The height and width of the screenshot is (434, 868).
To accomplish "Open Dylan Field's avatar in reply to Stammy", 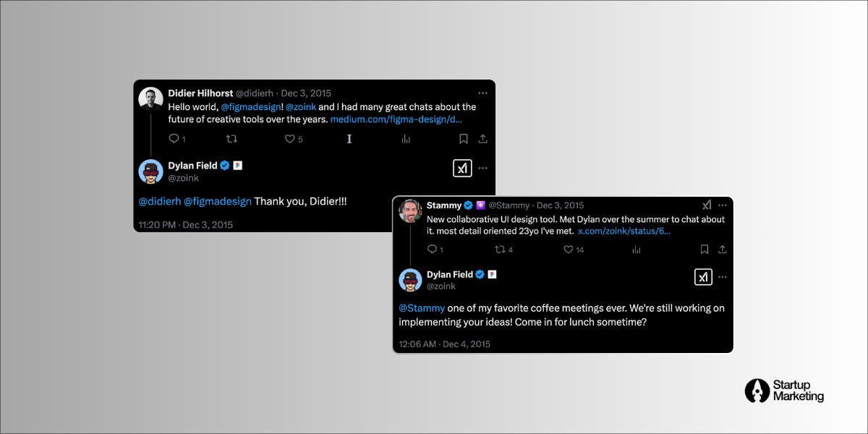I will click(410, 281).
